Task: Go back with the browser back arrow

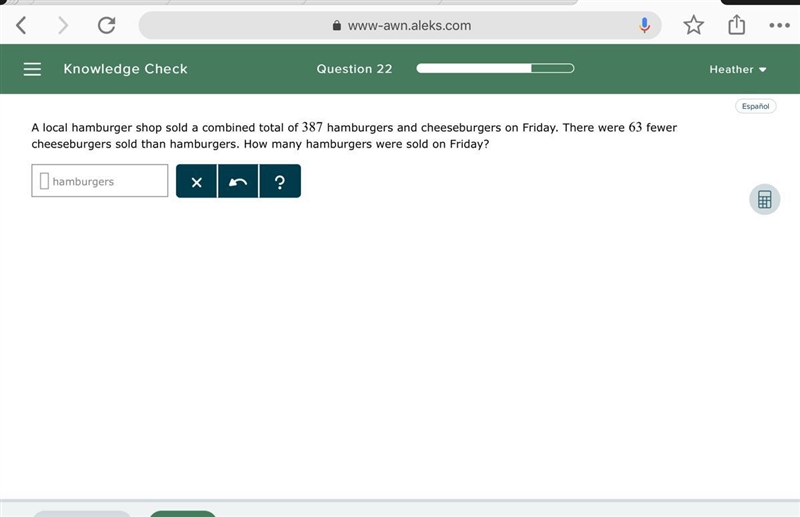Action: pyautogui.click(x=21, y=25)
